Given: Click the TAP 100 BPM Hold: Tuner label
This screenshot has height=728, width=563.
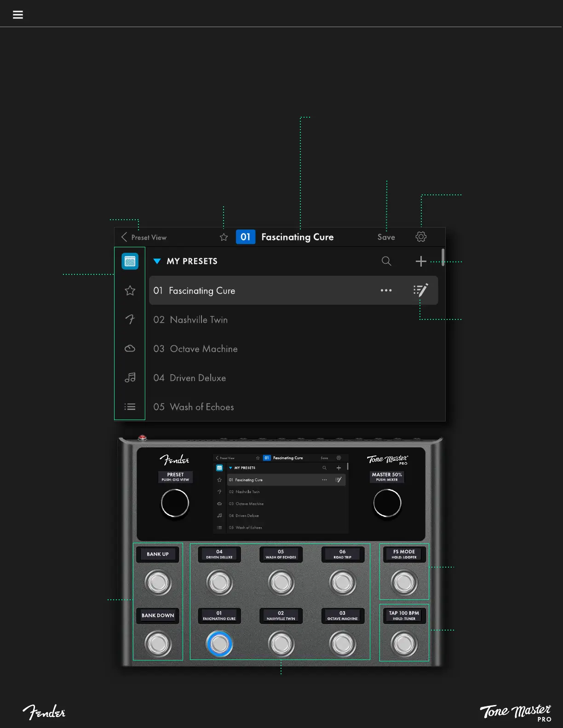Looking at the screenshot, I should click(404, 616).
